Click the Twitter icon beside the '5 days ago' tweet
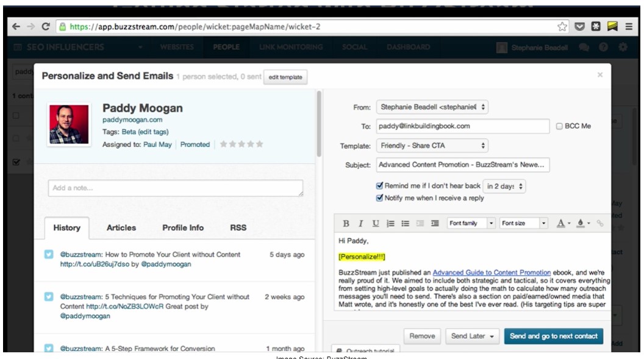 tap(49, 254)
